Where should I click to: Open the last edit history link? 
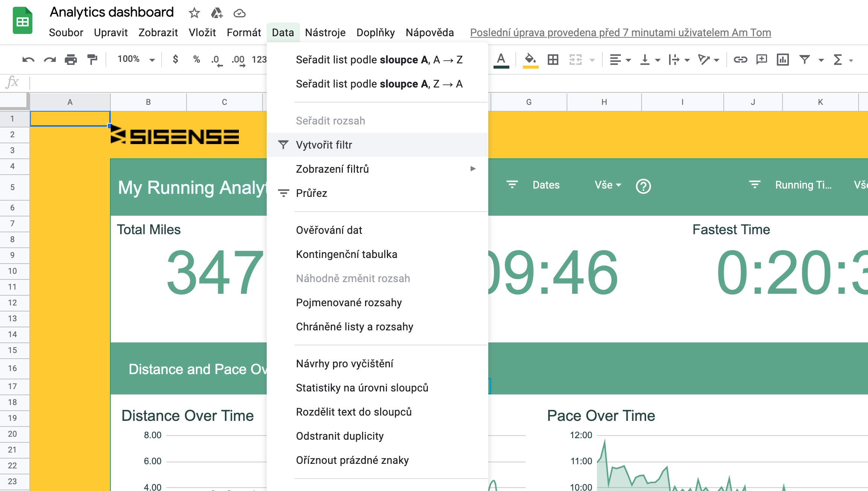[x=620, y=33]
